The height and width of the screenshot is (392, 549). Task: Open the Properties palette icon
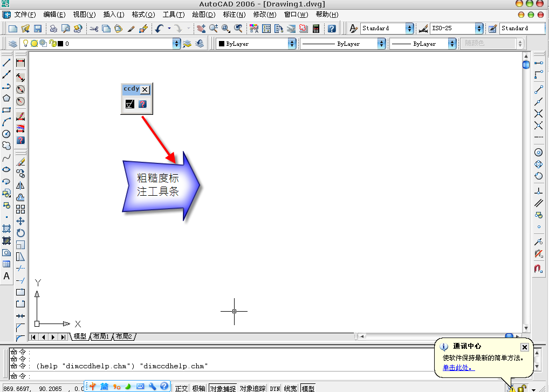[254, 29]
